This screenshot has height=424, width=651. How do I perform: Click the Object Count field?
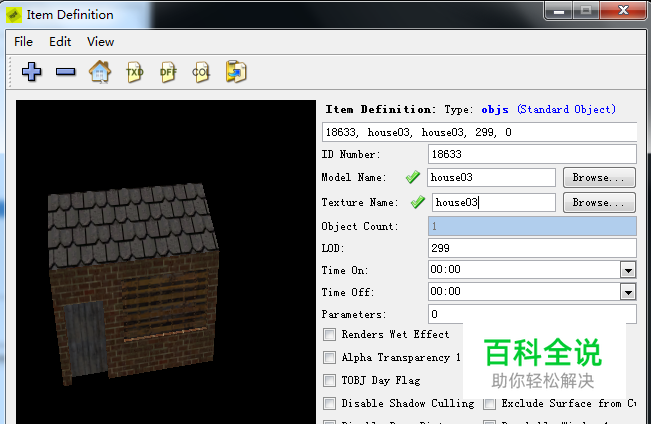532,226
